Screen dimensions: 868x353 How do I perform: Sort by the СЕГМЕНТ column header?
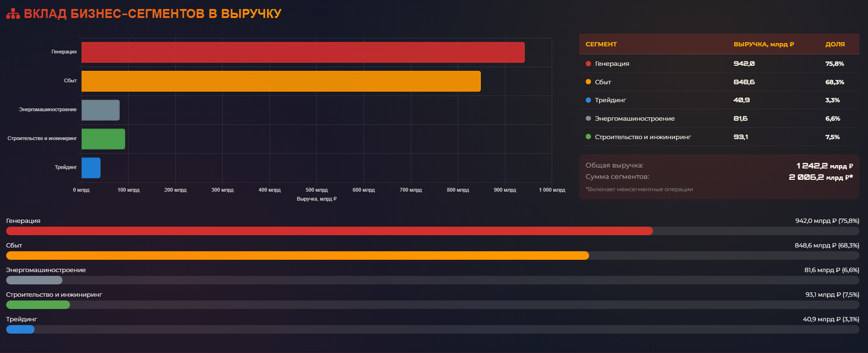[x=601, y=44]
